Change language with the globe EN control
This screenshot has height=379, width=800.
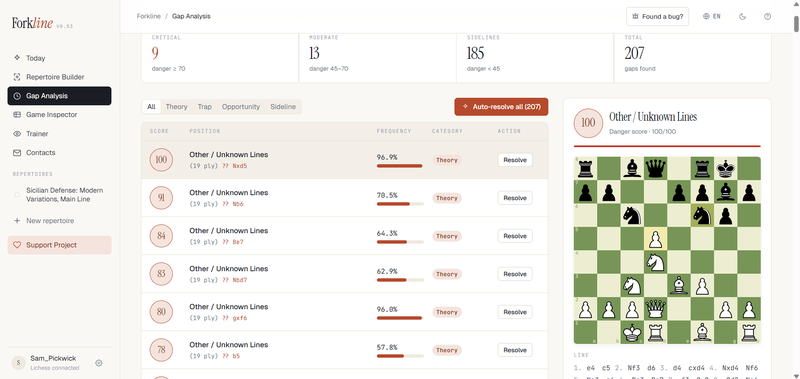712,16
